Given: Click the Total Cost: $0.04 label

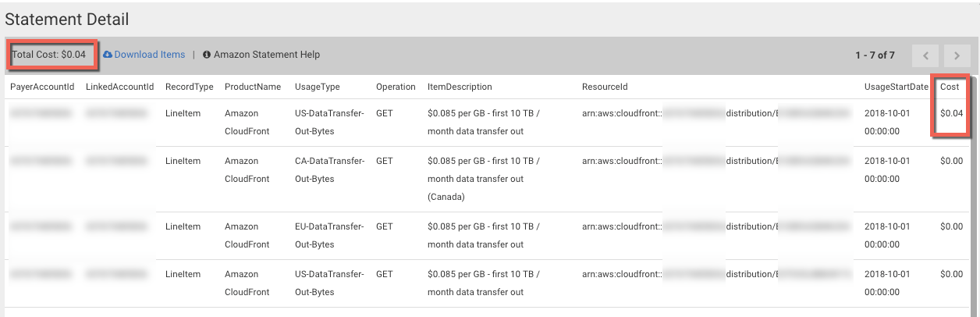Looking at the screenshot, I should [x=49, y=55].
